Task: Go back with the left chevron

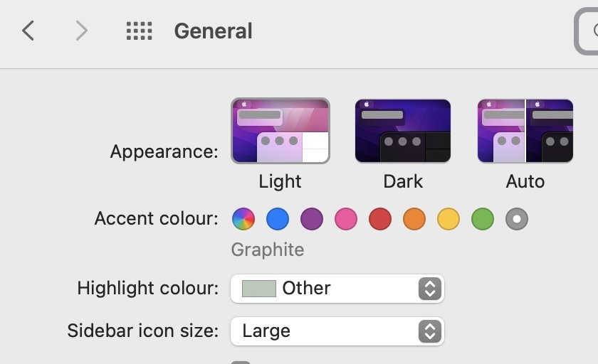Action: pyautogui.click(x=28, y=31)
